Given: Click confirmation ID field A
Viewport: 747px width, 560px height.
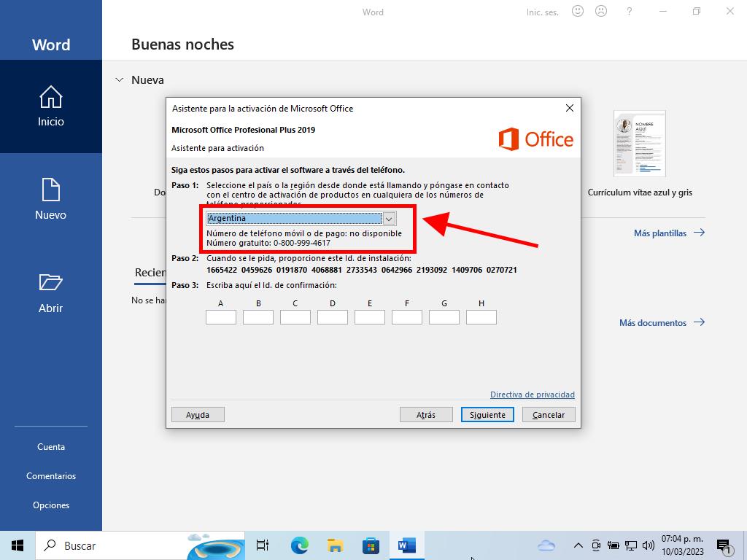Looking at the screenshot, I should (221, 317).
